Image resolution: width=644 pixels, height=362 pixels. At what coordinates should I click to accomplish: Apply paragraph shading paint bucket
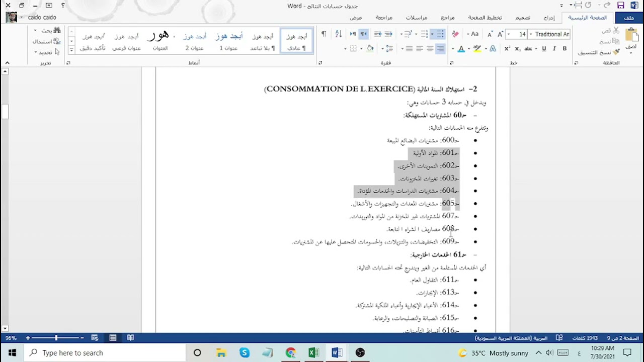tap(370, 49)
